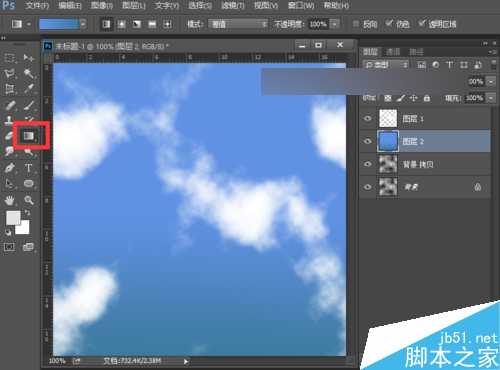Screen dimensions: 500x370
Task: Select the Gradient tool in toolbar
Action: click(x=29, y=136)
